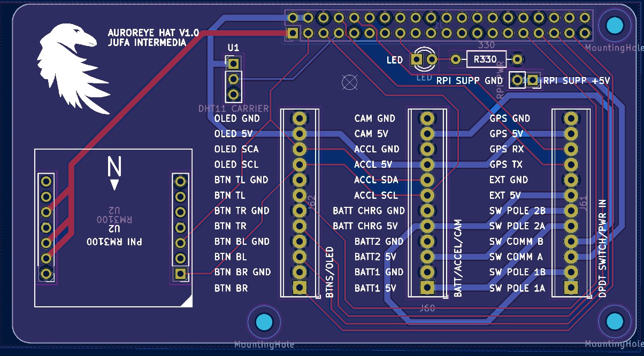
Task: Select the AUROREYE HAT V1.0 text
Action: pyautogui.click(x=153, y=33)
